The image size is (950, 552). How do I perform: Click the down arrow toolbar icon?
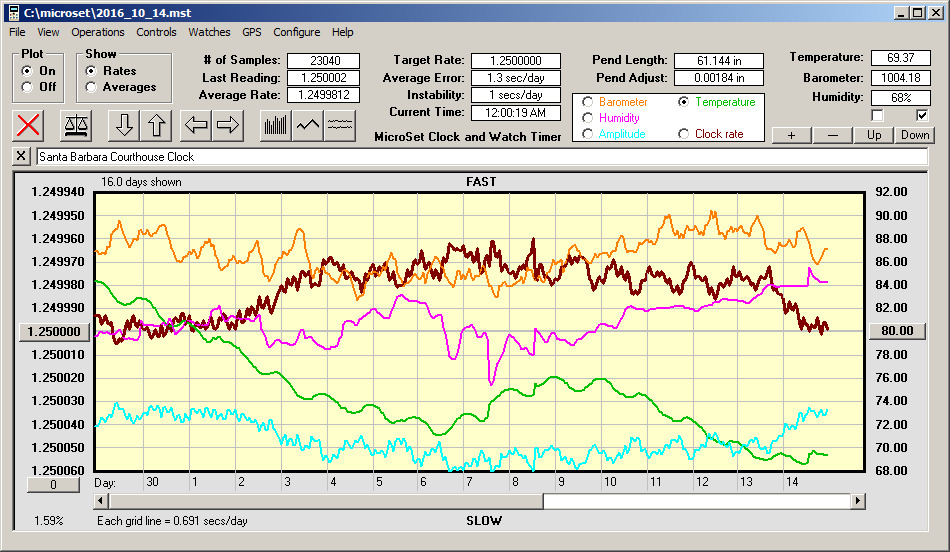[123, 125]
